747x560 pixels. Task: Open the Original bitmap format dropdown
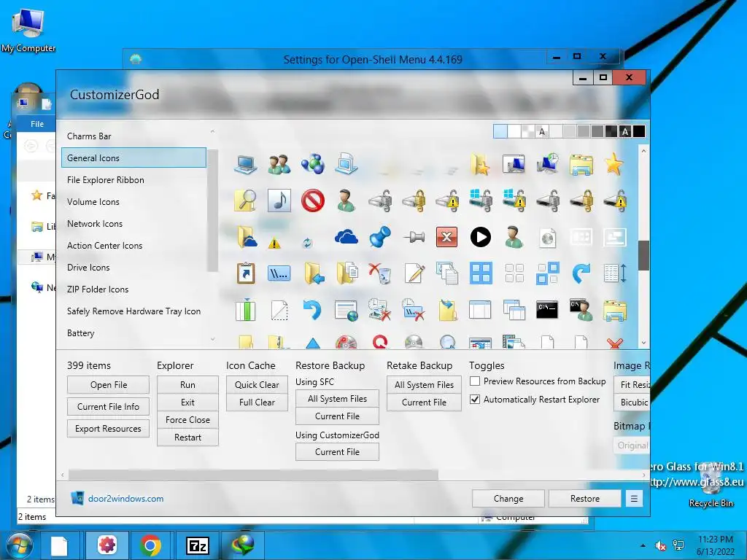click(x=632, y=446)
